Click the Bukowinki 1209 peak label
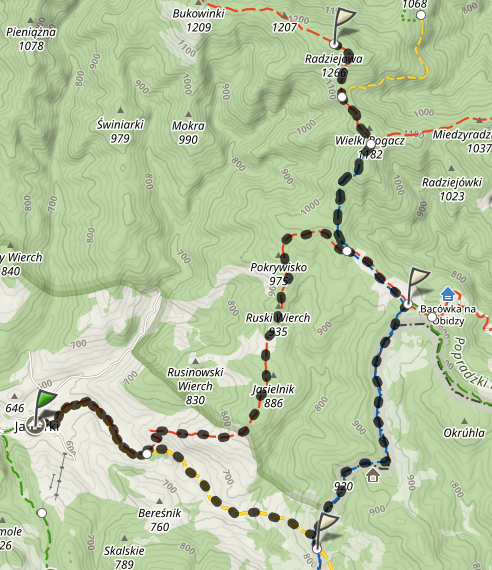 (199, 20)
